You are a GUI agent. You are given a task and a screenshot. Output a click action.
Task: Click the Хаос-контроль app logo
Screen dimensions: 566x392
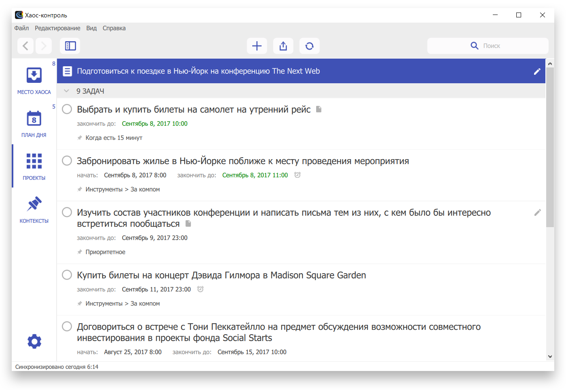coord(19,15)
